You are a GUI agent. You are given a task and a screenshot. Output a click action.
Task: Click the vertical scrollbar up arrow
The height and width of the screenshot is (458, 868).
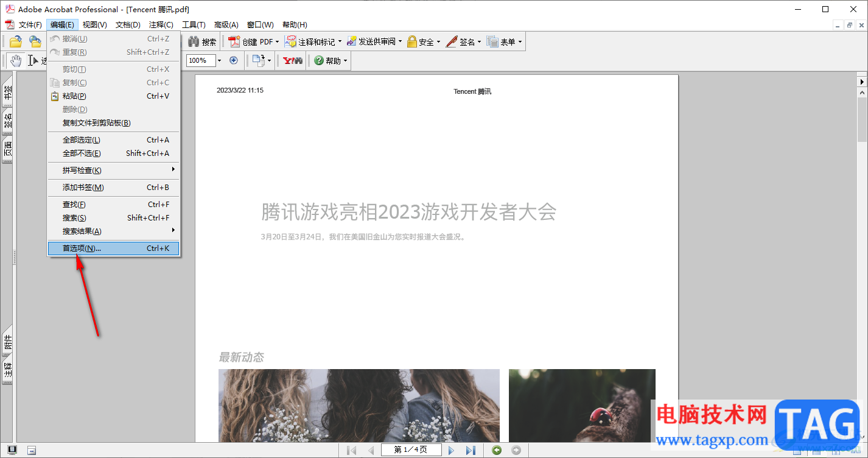point(862,93)
